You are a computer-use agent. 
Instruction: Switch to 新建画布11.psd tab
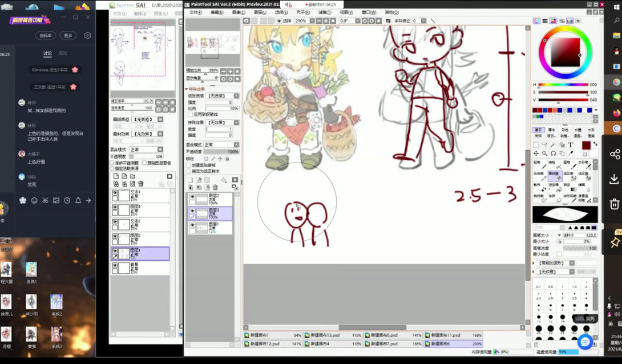point(454,335)
